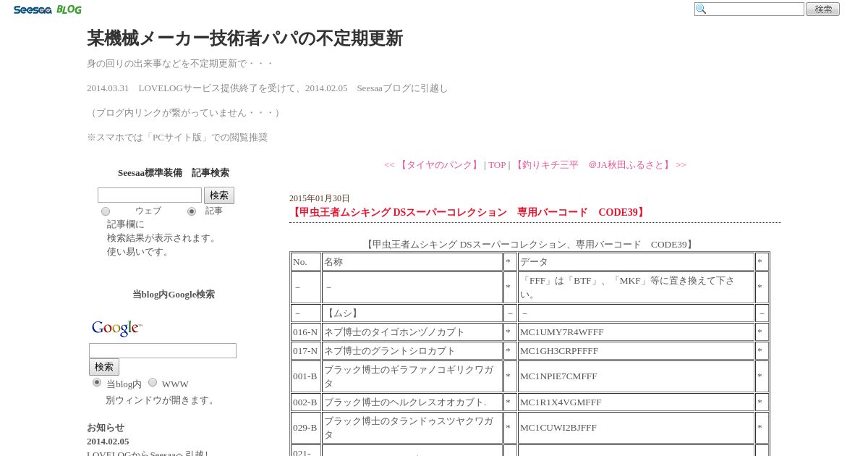The image size is (868, 456).
Task: Click the top header search field
Action: (749, 9)
